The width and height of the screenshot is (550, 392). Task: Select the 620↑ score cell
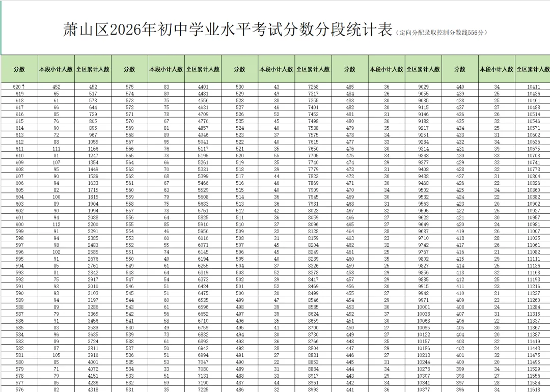[19, 87]
